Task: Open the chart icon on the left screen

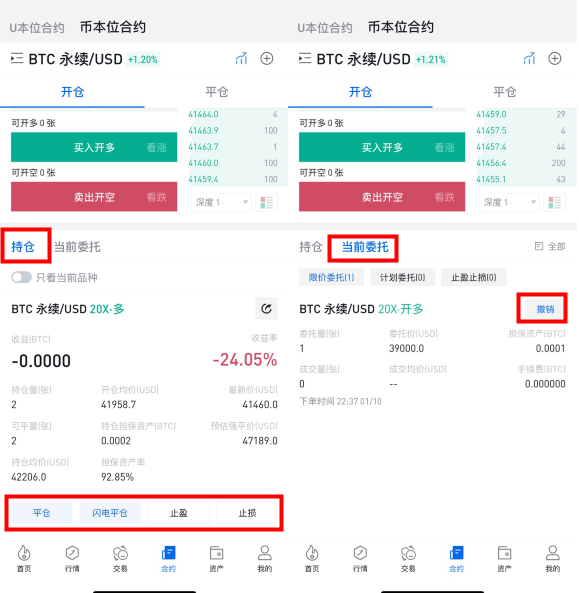Action: coord(241,59)
